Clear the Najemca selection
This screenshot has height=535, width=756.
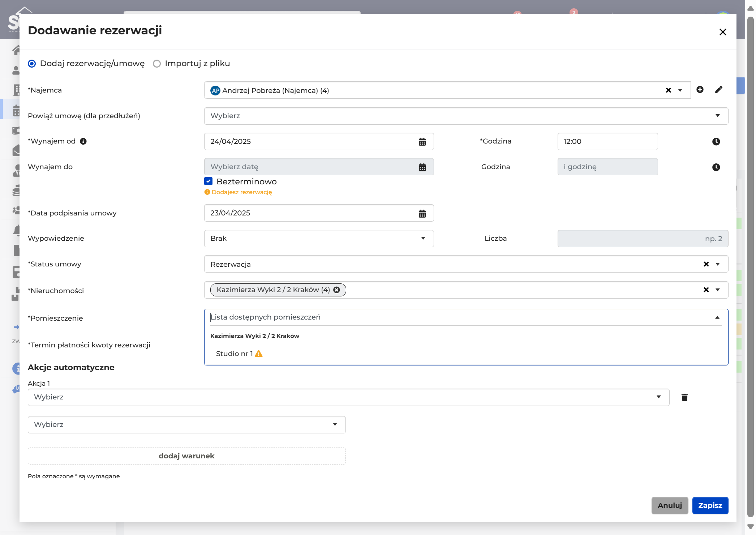668,90
